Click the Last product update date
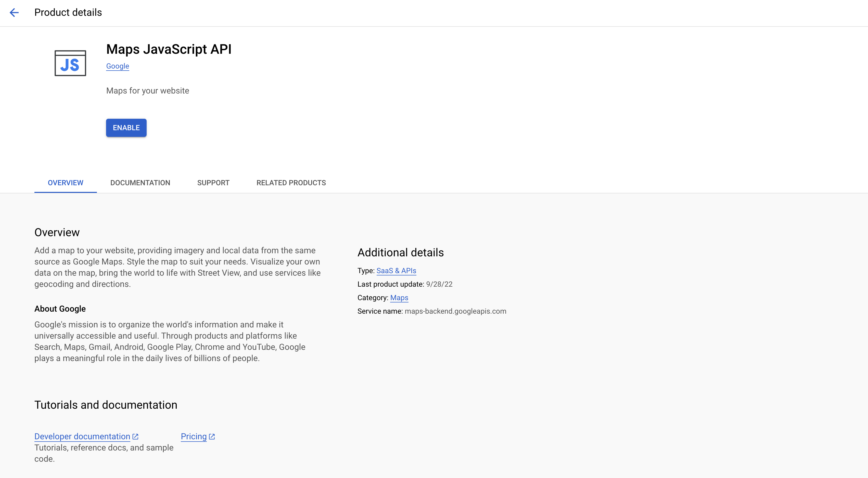This screenshot has height=478, width=868. coord(439,284)
